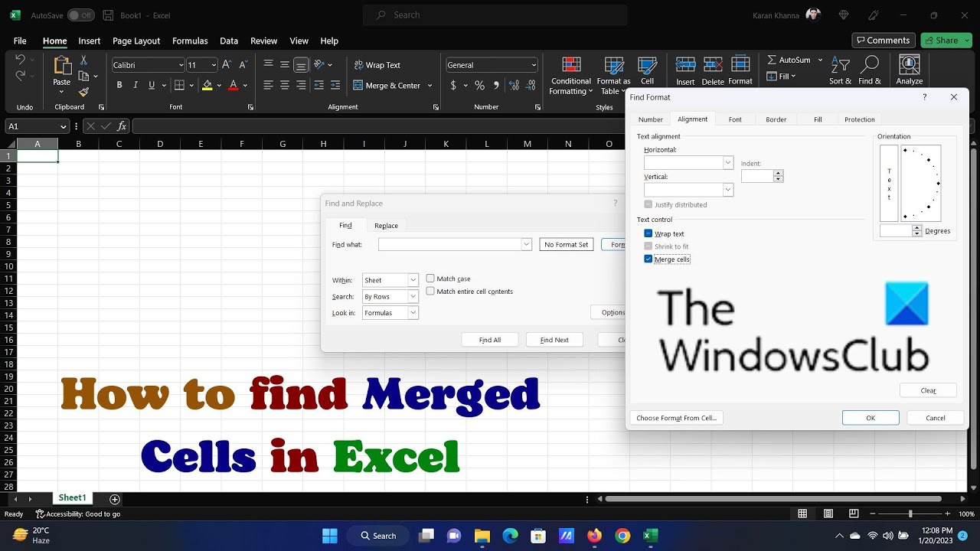Click the Increase Decimal icon

(x=513, y=85)
